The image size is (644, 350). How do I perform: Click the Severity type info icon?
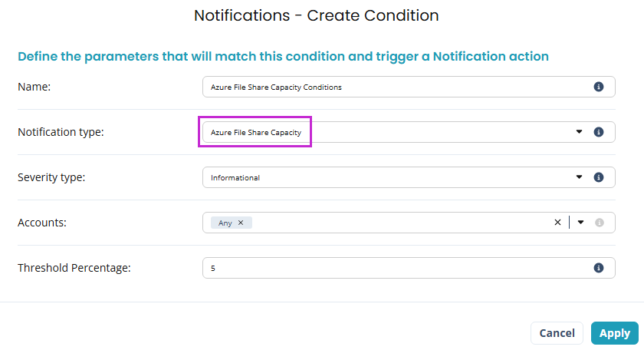pos(599,177)
